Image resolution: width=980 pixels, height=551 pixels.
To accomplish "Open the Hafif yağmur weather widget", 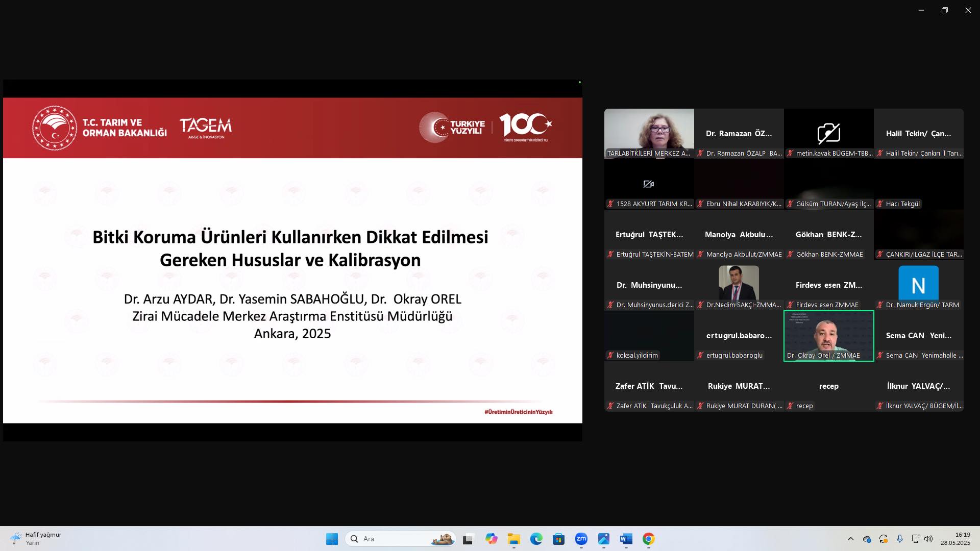I will point(36,539).
